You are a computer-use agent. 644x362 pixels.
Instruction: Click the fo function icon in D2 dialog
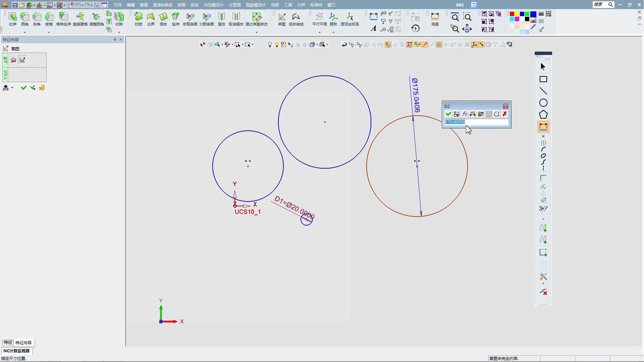coord(464,114)
